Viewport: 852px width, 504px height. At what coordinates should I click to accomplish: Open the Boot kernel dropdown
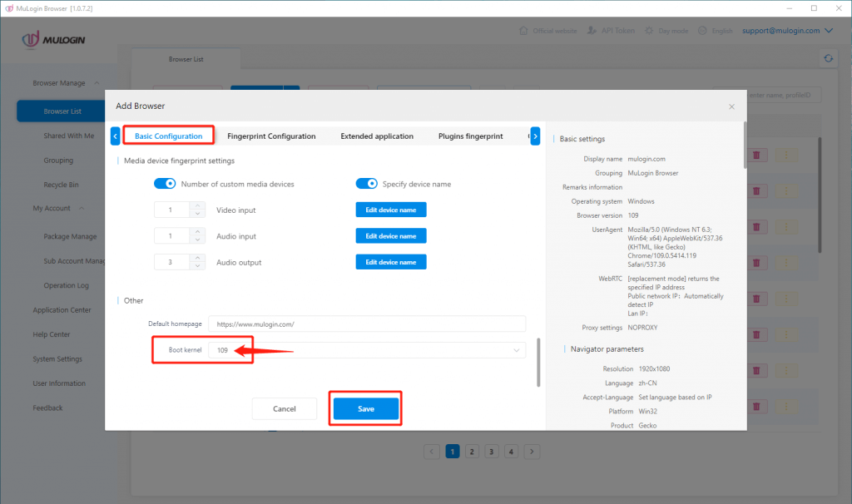(x=367, y=350)
